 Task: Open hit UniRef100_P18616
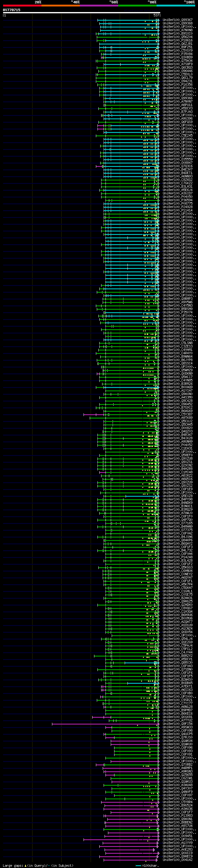click(x=177, y=40)
